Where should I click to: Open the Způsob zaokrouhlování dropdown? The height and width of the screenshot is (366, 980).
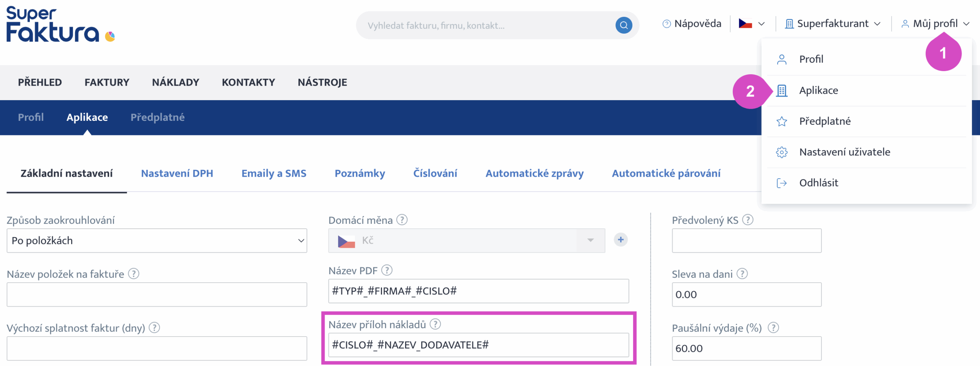point(157,241)
